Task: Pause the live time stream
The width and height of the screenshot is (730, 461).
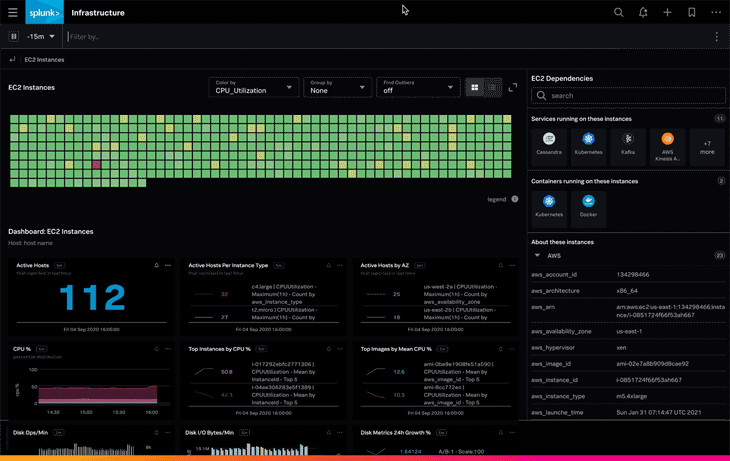Action: coord(14,37)
